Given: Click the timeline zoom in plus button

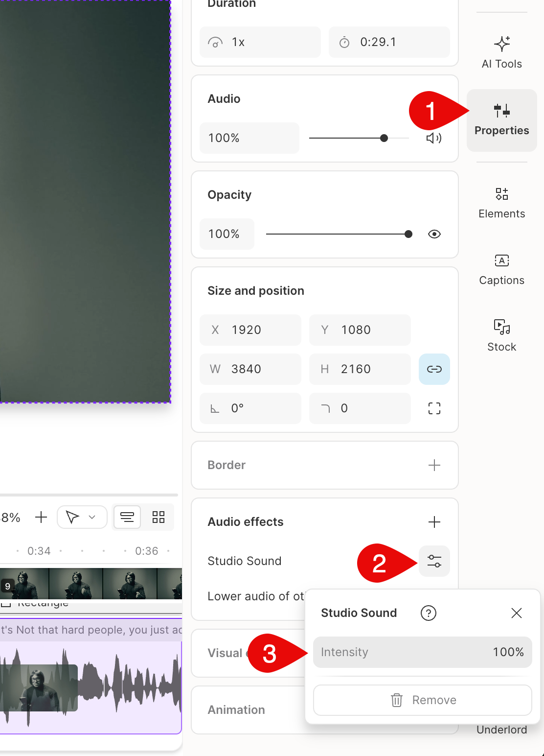Looking at the screenshot, I should [42, 517].
